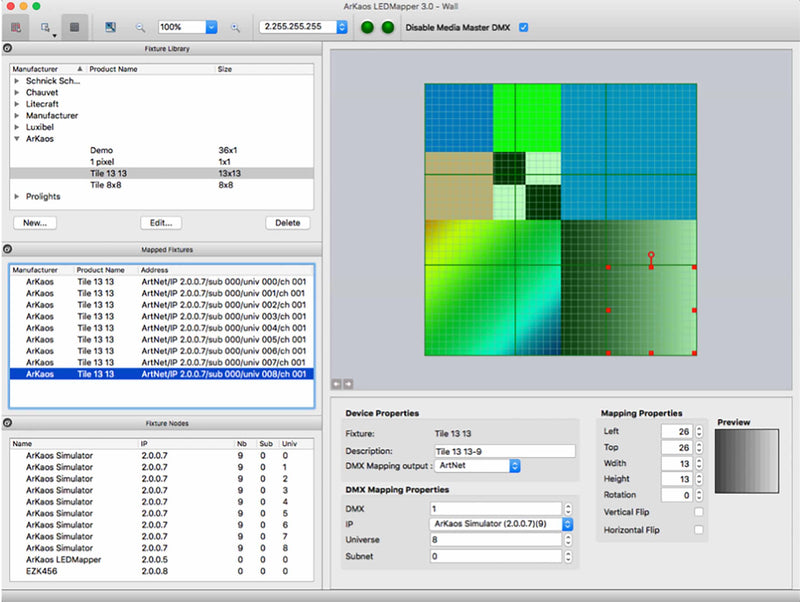The image size is (800, 602).
Task: Select the Tile 8x8 fixture
Action: pyautogui.click(x=105, y=185)
